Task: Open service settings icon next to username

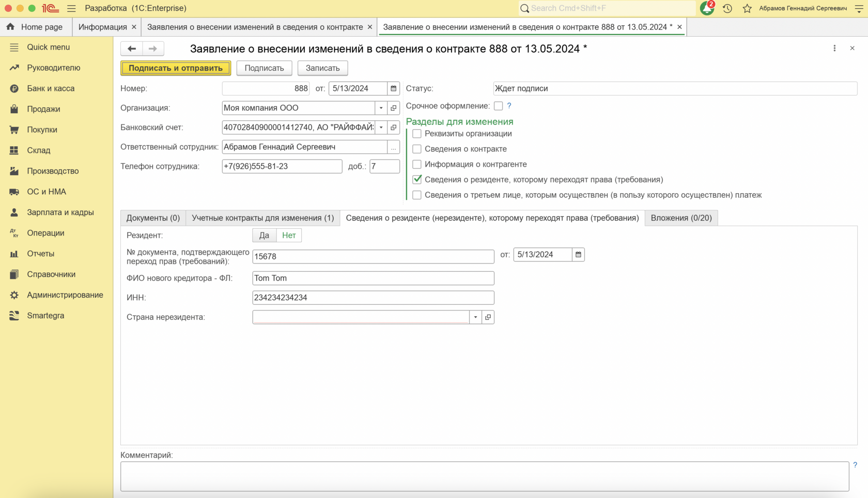Action: 859,8
